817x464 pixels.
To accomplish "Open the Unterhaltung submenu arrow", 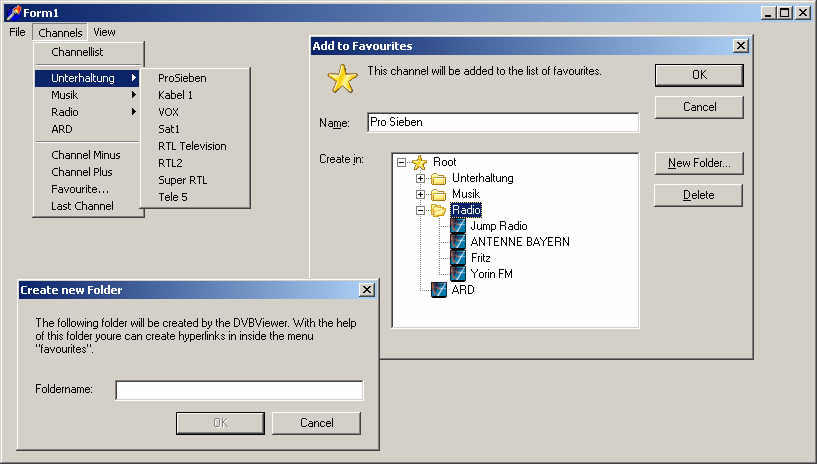I will click(x=133, y=78).
